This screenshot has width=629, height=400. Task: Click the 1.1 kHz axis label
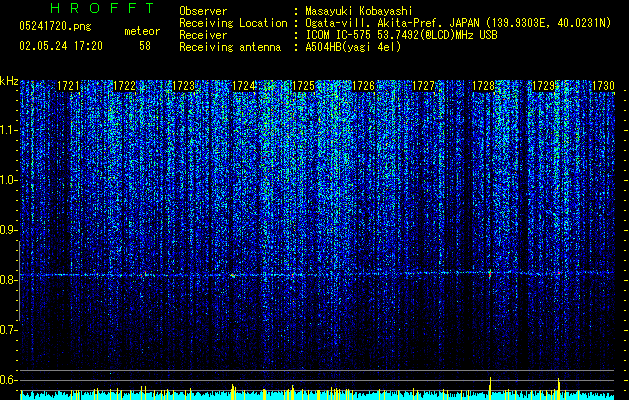8,131
